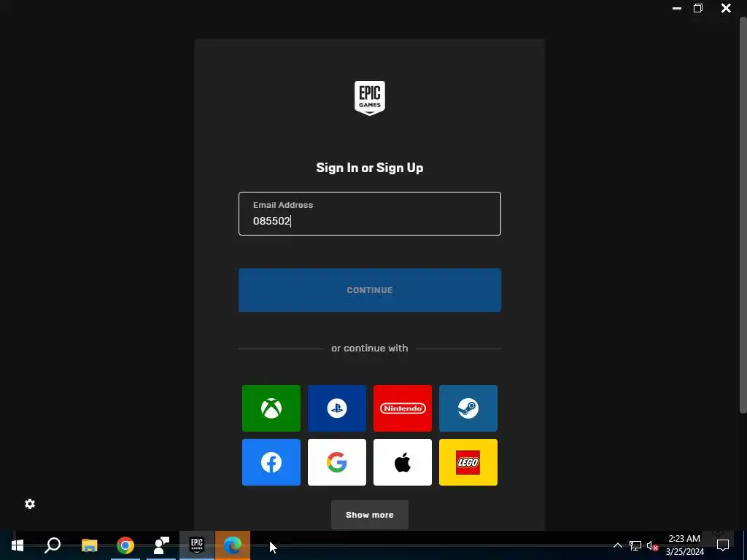This screenshot has height=560, width=747.
Task: Open the Windows notification center
Action: click(x=723, y=545)
